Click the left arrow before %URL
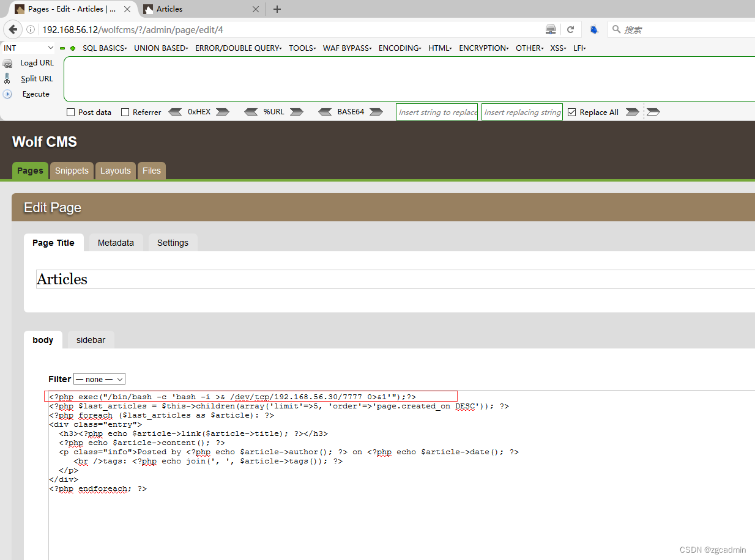Screen dimensions: 755x560 (251, 112)
